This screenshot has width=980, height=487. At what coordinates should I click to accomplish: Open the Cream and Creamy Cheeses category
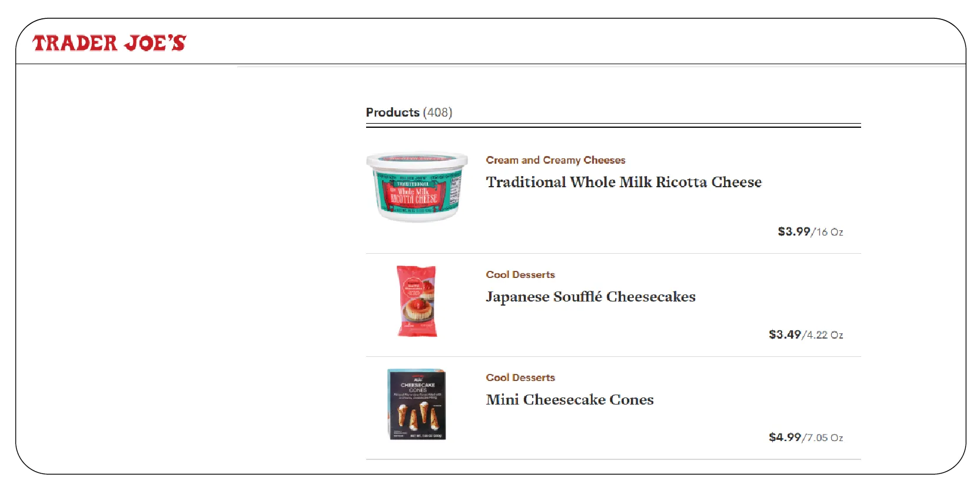point(556,160)
